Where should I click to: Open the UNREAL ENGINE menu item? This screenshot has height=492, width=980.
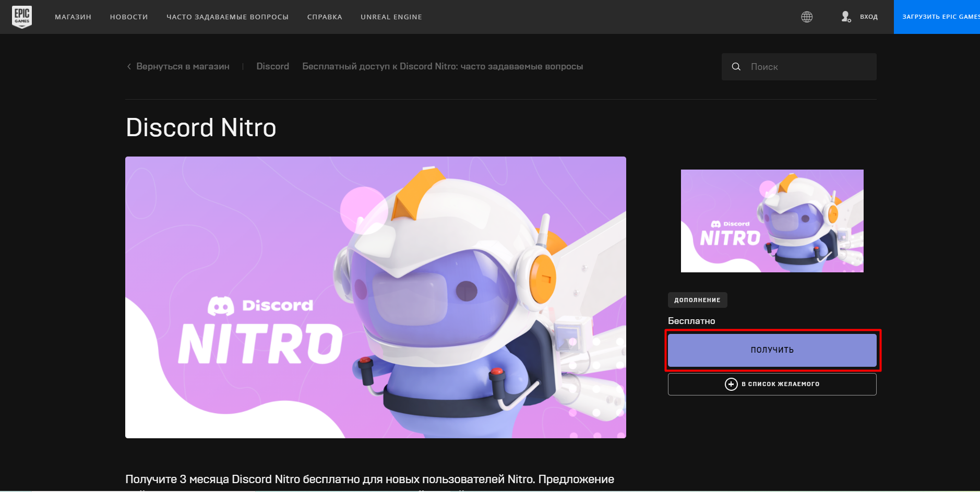(x=391, y=17)
